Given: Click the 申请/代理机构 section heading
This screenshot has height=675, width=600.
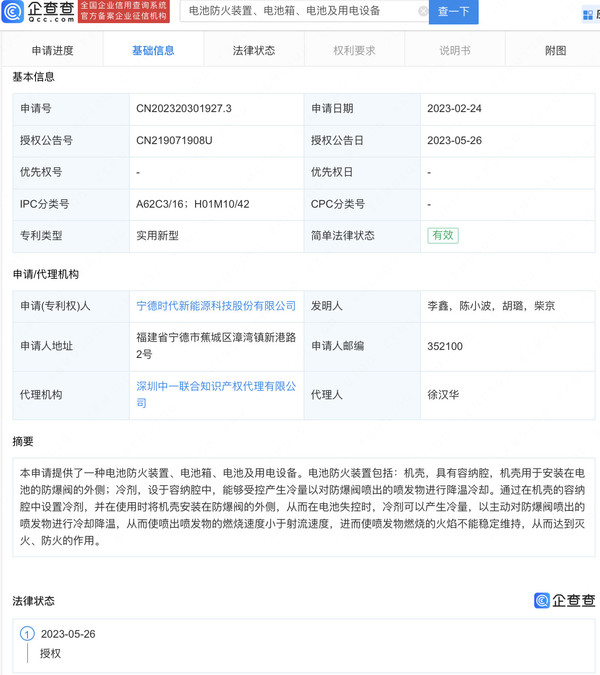Looking at the screenshot, I should (x=46, y=274).
